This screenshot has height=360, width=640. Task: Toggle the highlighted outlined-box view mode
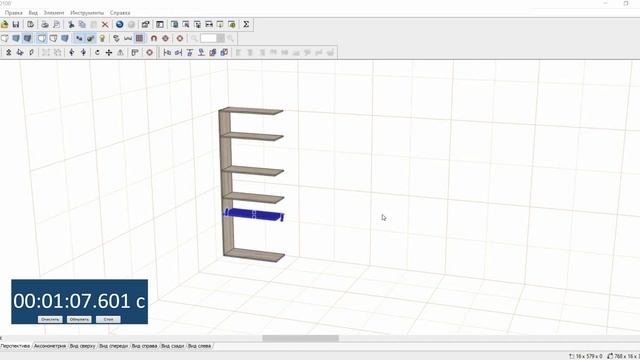[x=42, y=38]
